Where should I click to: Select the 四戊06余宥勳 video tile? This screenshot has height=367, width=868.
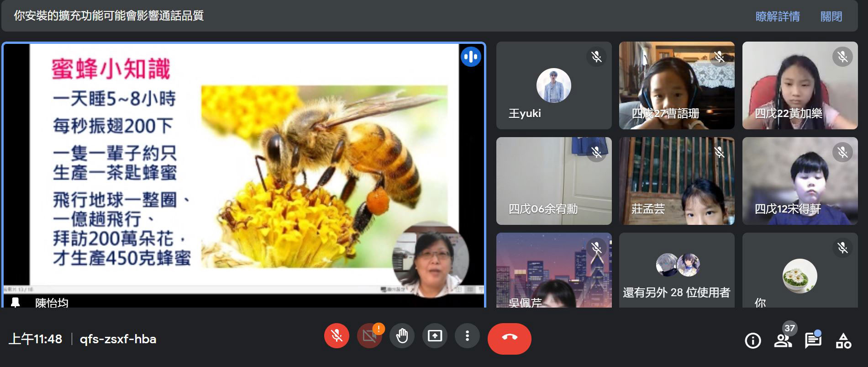(x=554, y=181)
